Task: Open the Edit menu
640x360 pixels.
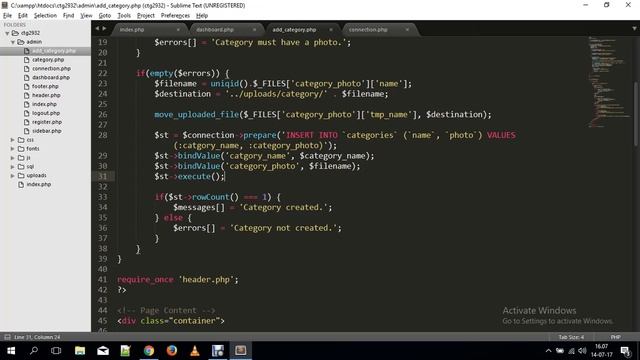Action: pyautogui.click(x=23, y=16)
